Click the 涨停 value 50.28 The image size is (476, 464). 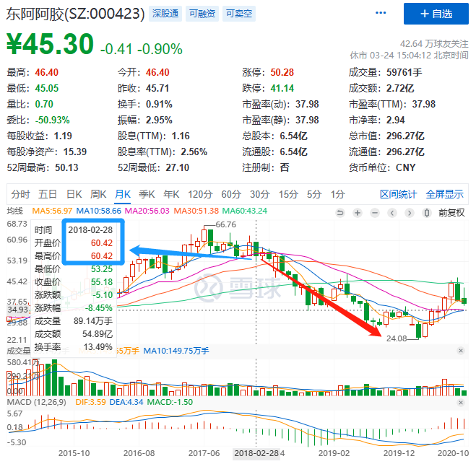[282, 72]
